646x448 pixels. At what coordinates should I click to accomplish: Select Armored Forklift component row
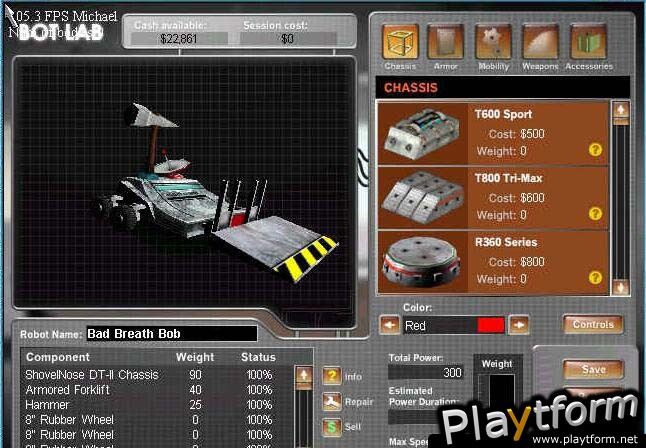coord(159,389)
